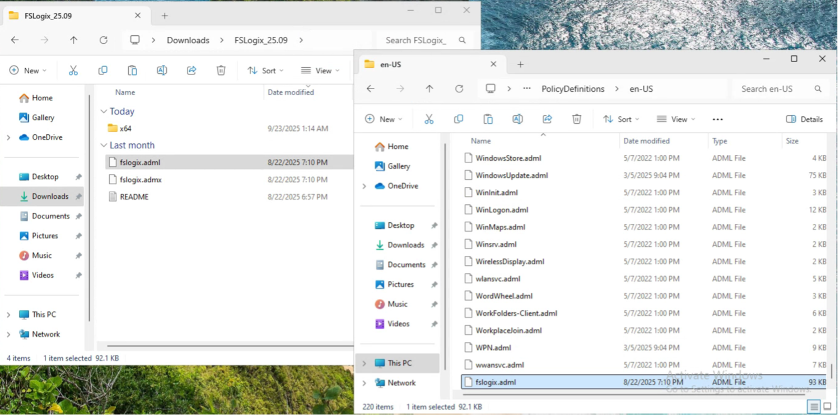Open New menu in en-US window

383,119
